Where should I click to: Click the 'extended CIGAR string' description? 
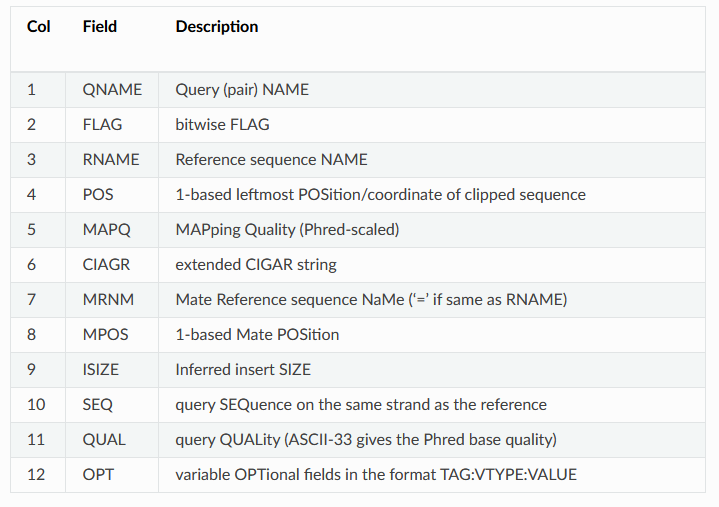point(256,265)
